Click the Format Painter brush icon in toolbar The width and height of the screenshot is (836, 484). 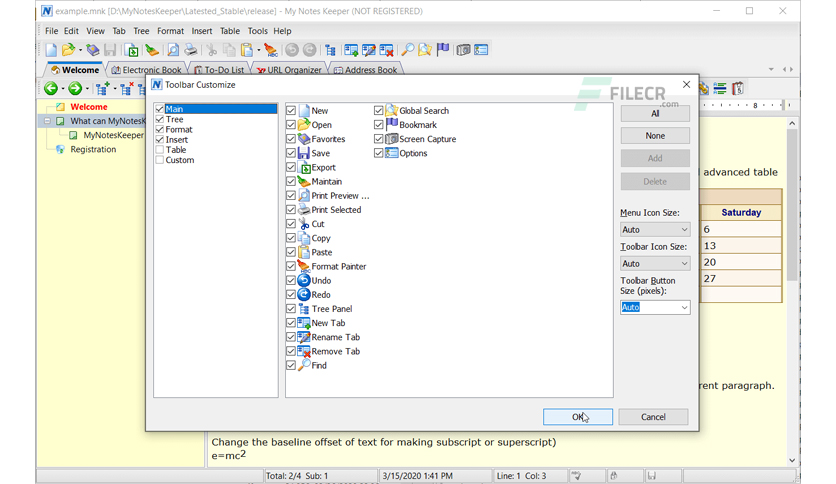pyautogui.click(x=271, y=50)
